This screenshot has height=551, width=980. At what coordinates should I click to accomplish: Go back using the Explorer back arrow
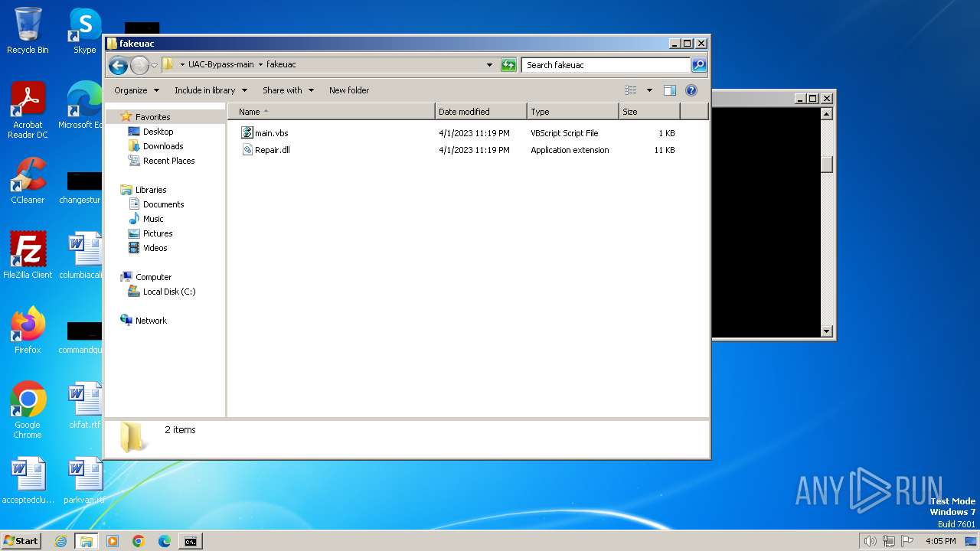(118, 65)
